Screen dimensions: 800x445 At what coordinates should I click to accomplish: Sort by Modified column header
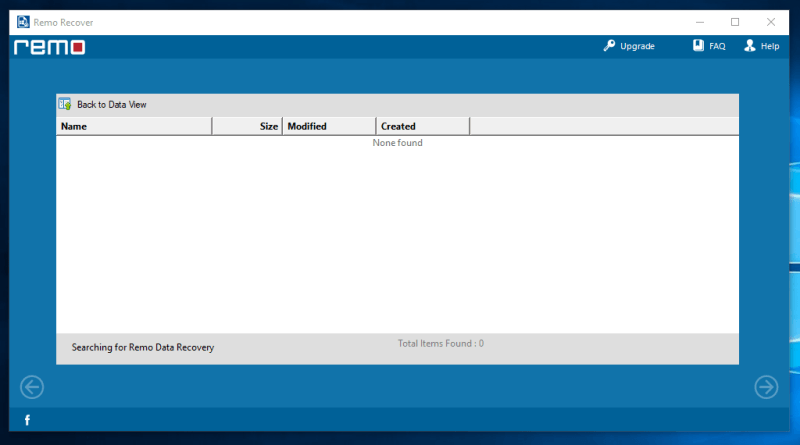tap(329, 126)
